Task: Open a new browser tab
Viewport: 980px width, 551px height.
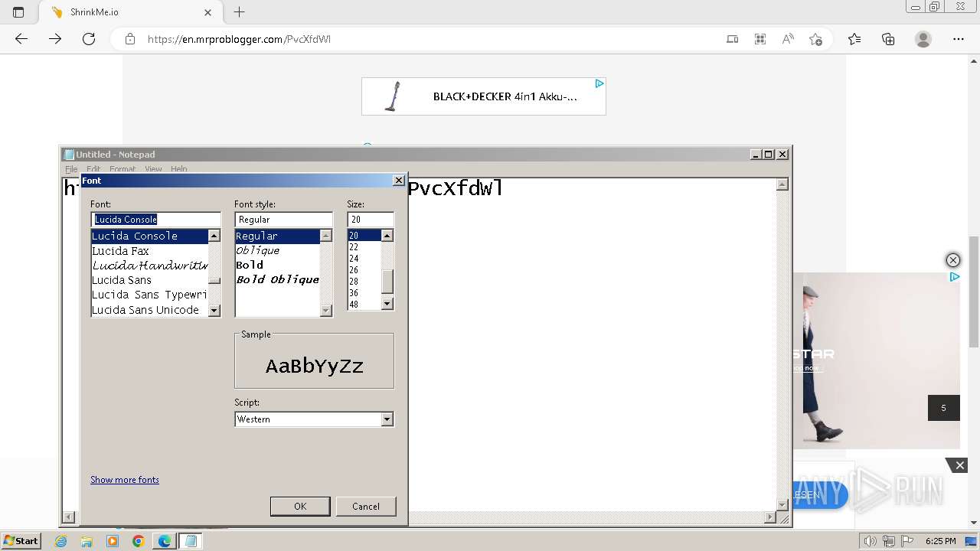Action: (x=240, y=12)
